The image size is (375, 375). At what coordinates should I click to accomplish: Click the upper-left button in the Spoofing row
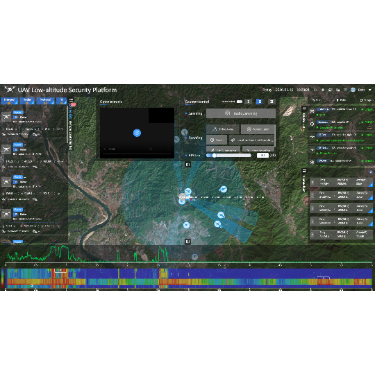tap(222, 129)
